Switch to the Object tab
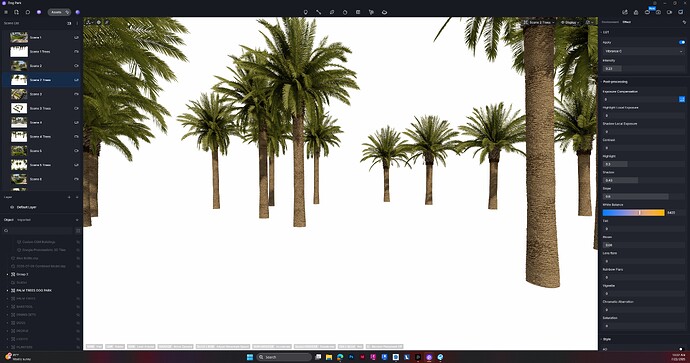This screenshot has height=363, width=690. [8, 220]
